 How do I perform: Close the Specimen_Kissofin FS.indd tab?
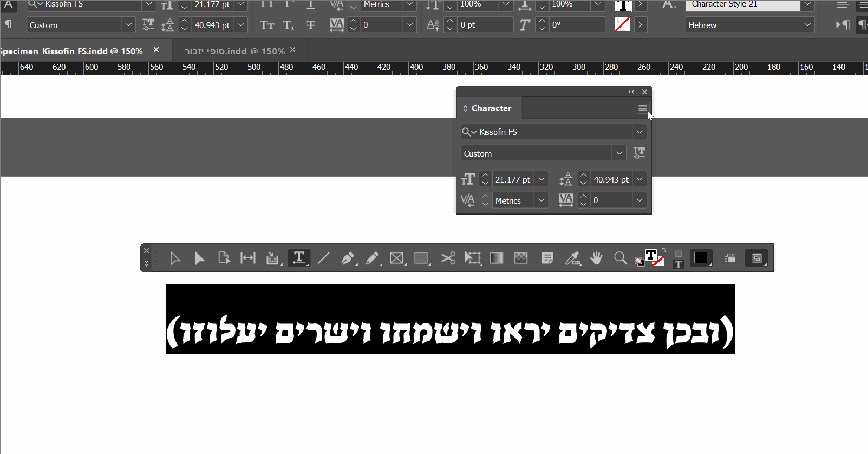(x=156, y=50)
